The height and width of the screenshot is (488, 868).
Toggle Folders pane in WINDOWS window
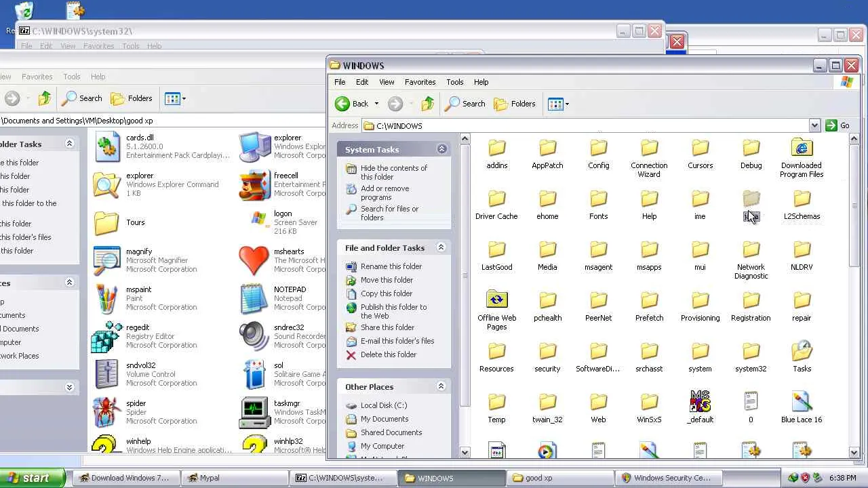[x=515, y=104]
